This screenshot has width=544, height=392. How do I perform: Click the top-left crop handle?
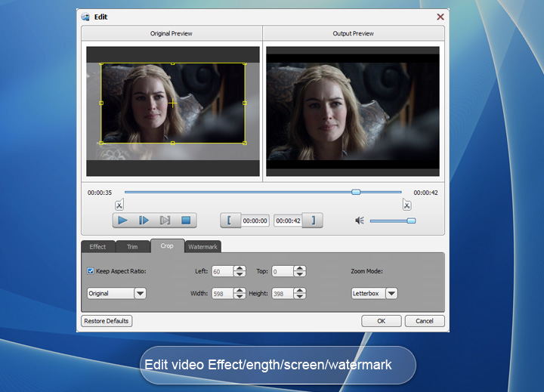[101, 63]
